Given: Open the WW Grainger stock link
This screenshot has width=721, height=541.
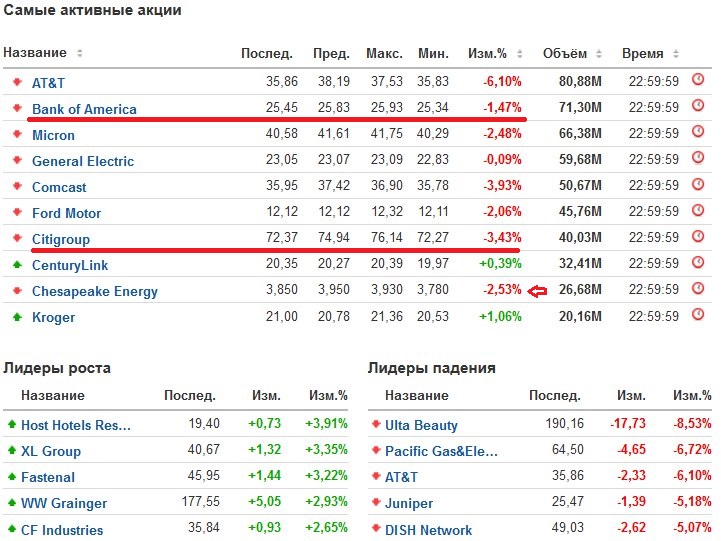Looking at the screenshot, I should pos(64,503).
